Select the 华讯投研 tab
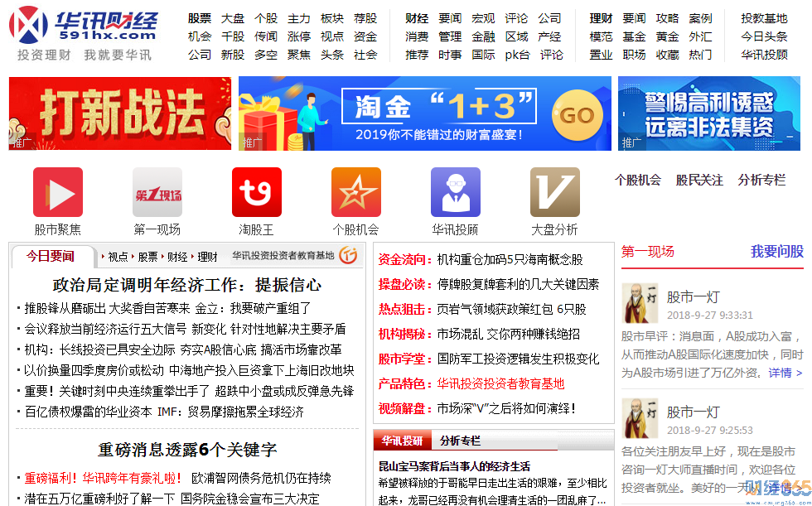Viewport: 812px width, 506px height. coord(403,441)
